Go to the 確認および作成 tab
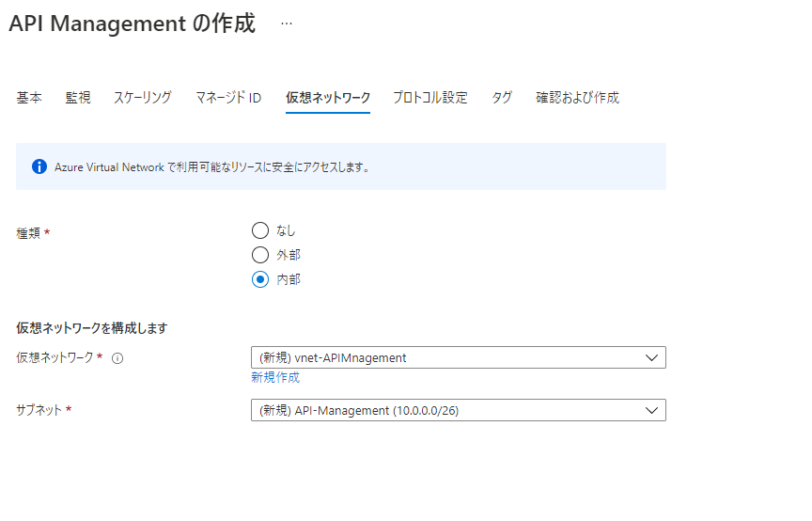 (x=577, y=98)
